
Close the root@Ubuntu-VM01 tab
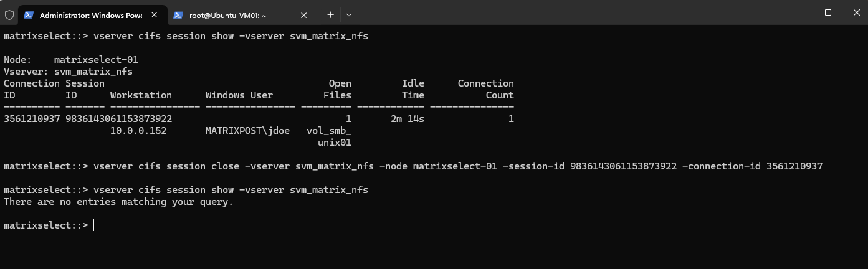pyautogui.click(x=303, y=14)
